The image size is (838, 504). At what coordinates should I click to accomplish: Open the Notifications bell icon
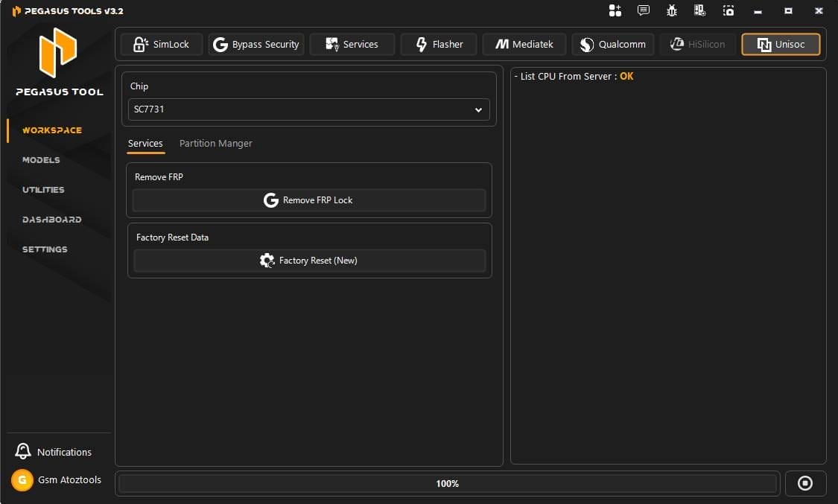pyautogui.click(x=22, y=451)
